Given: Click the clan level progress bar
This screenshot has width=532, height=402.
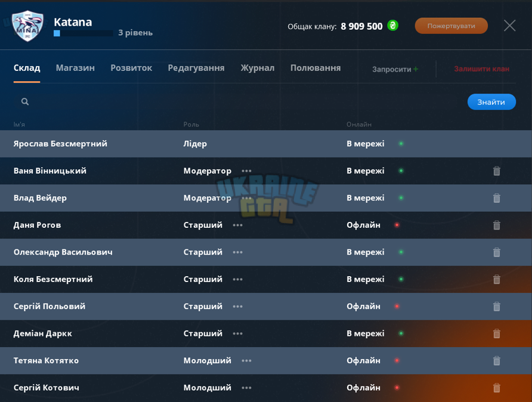Looking at the screenshot, I should click(83, 33).
